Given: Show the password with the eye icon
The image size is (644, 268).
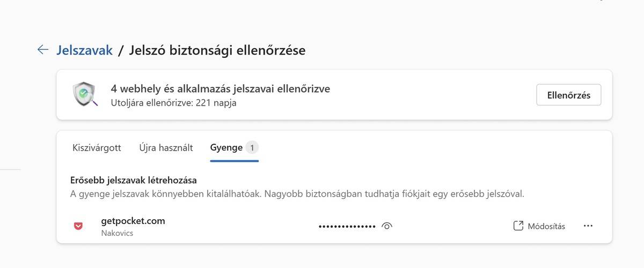Looking at the screenshot, I should 387,226.
